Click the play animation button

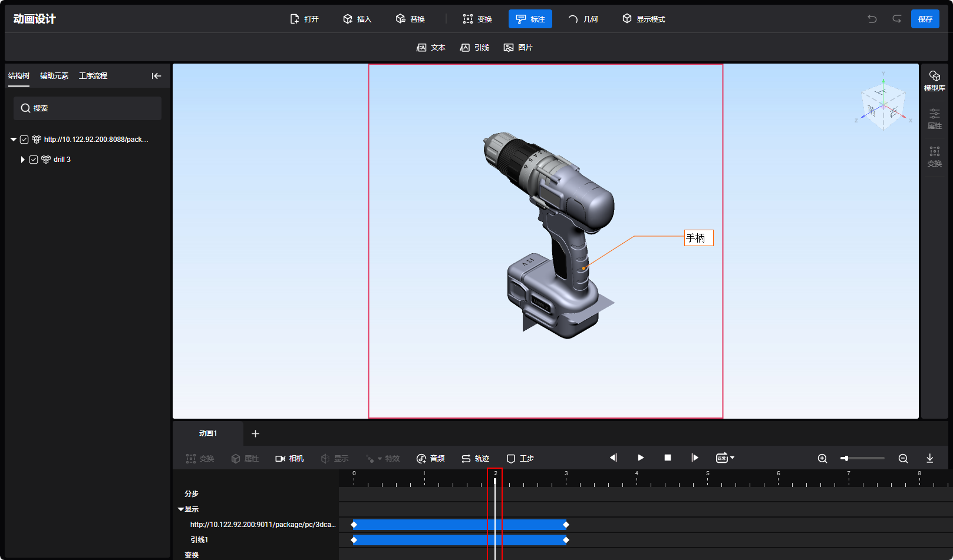tap(641, 458)
